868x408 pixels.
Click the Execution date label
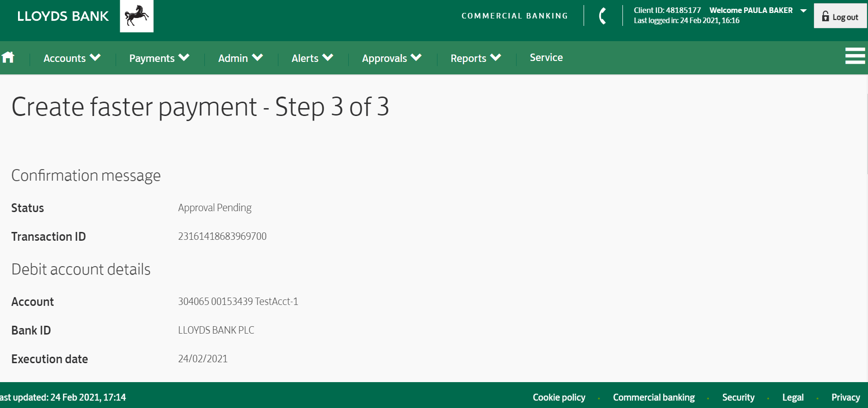(49, 359)
